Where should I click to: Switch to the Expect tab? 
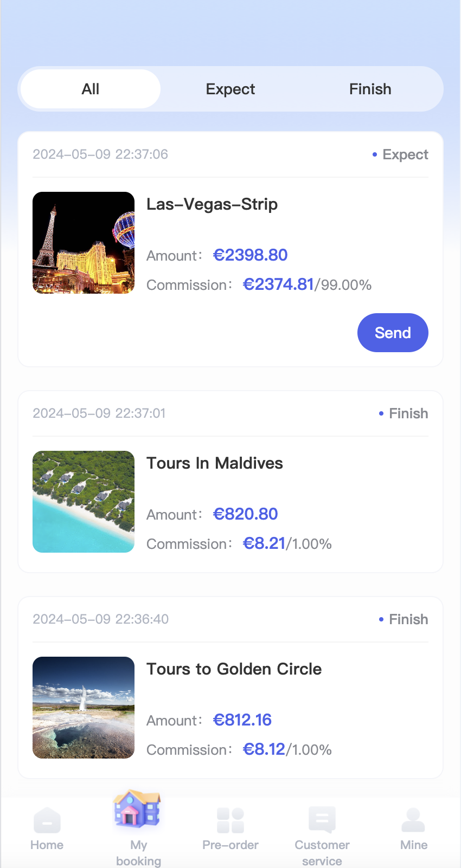click(x=230, y=89)
